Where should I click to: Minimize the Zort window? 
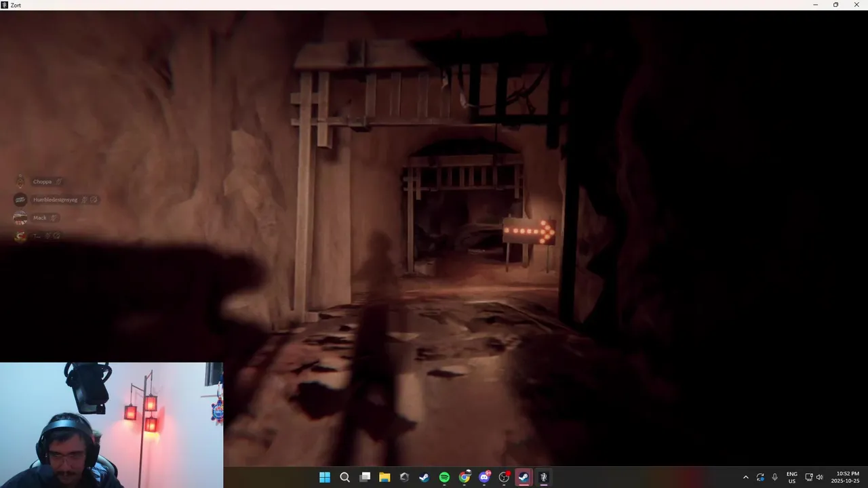[x=815, y=5]
